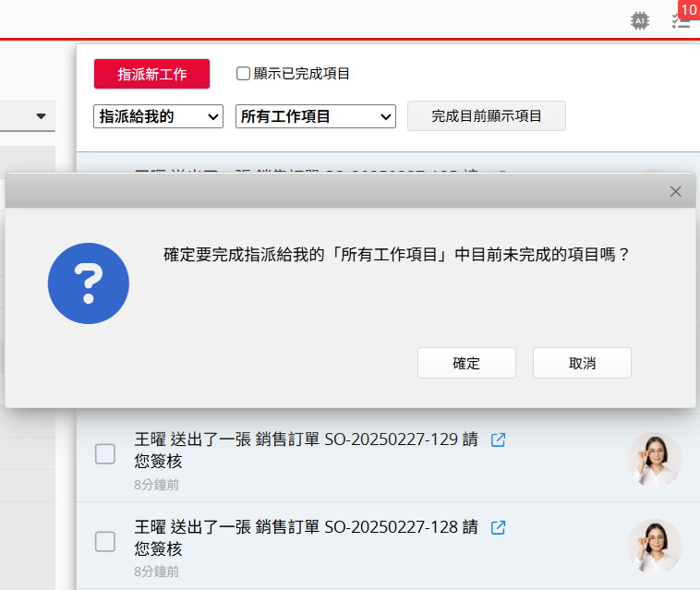
Task: Open the AI assistant chip icon
Action: pos(638,20)
